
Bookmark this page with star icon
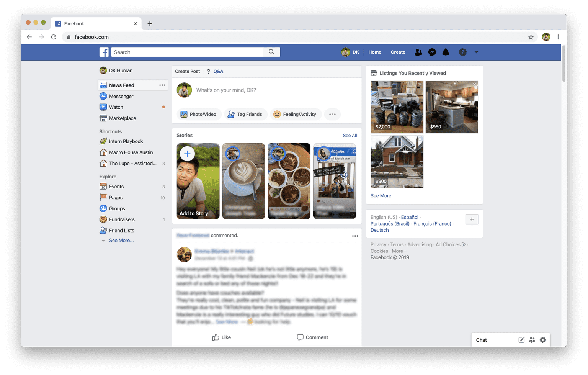tap(531, 37)
